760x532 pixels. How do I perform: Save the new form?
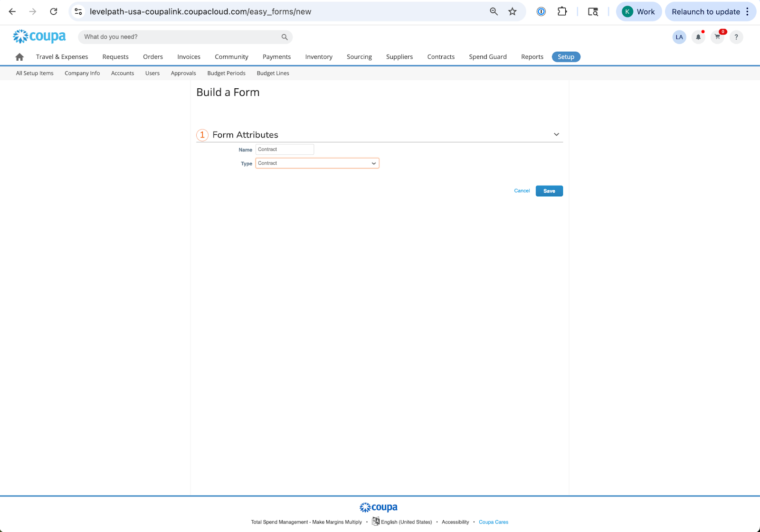549,191
